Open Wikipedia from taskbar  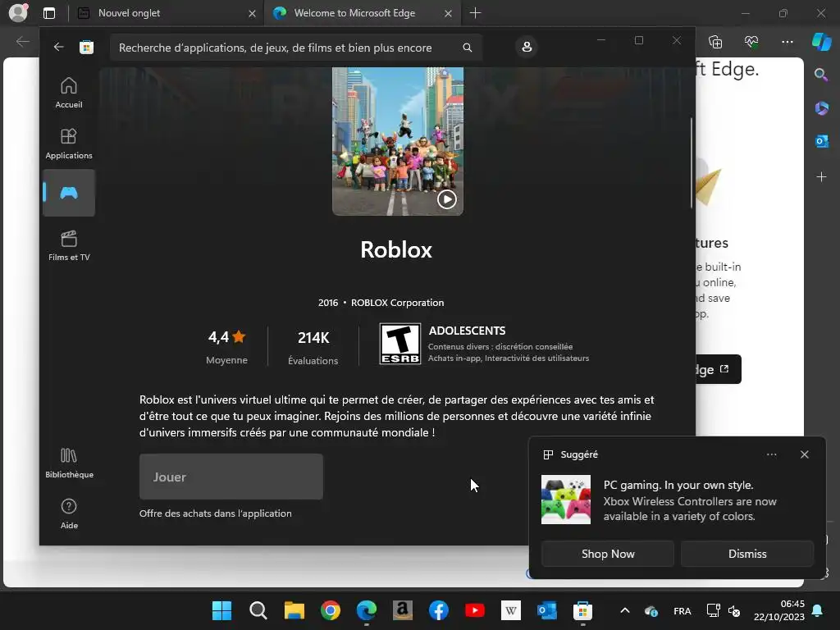tap(510, 610)
